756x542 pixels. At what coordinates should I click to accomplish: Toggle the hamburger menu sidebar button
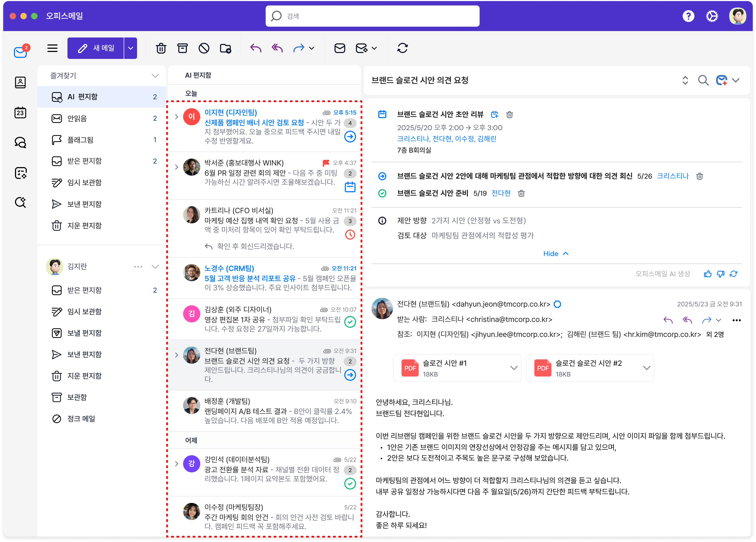click(52, 48)
